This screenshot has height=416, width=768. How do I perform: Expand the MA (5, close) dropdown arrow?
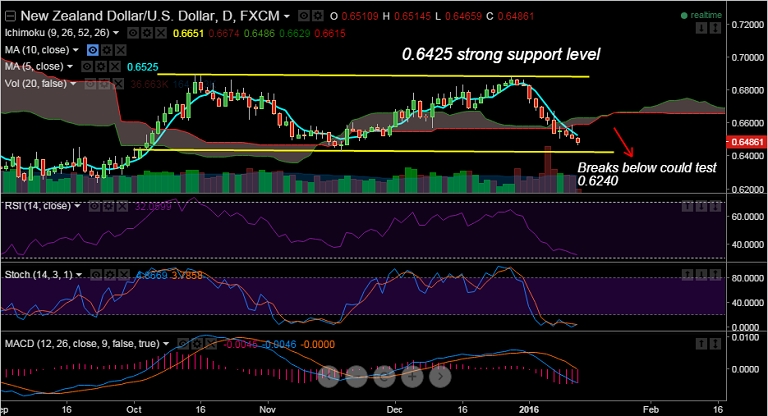[70, 67]
